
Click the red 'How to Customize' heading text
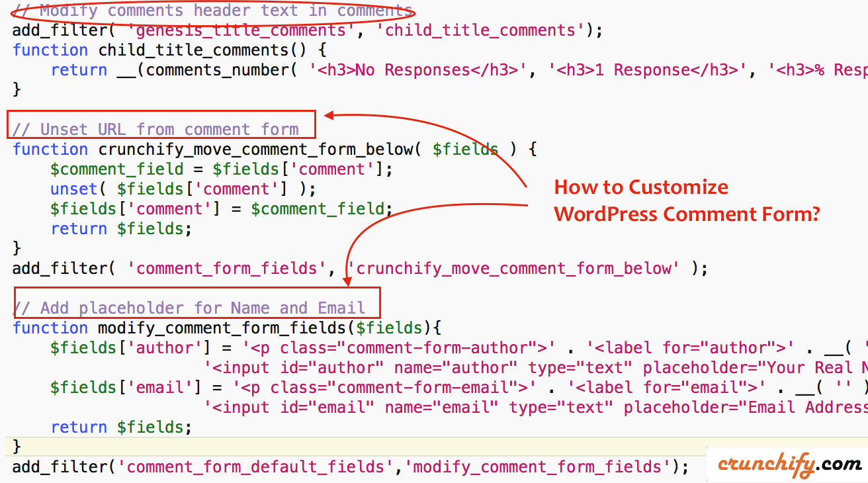point(640,187)
